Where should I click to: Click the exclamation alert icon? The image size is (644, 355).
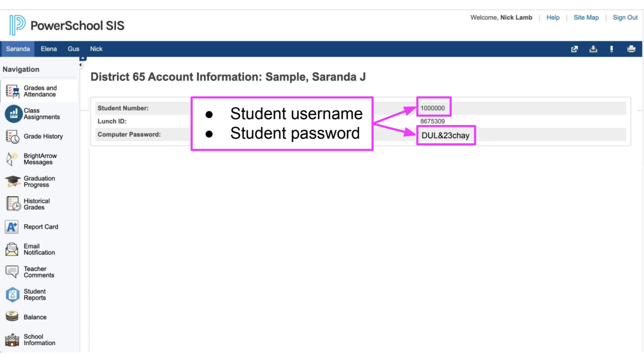coord(611,49)
